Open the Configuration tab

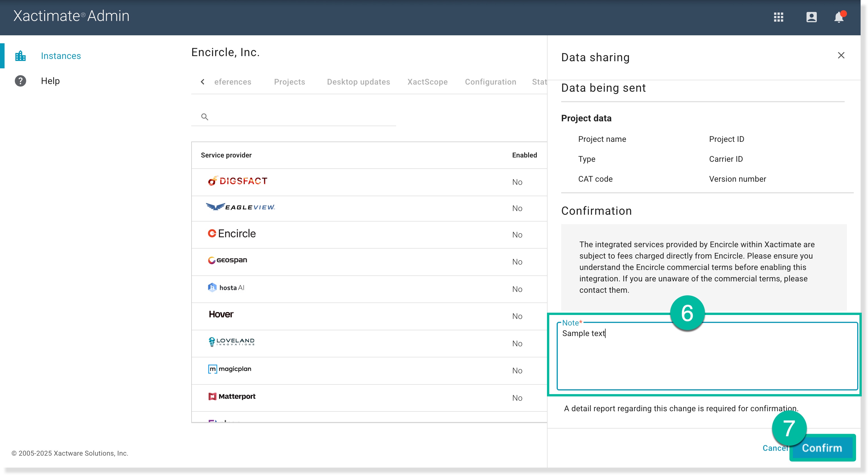tap(490, 82)
